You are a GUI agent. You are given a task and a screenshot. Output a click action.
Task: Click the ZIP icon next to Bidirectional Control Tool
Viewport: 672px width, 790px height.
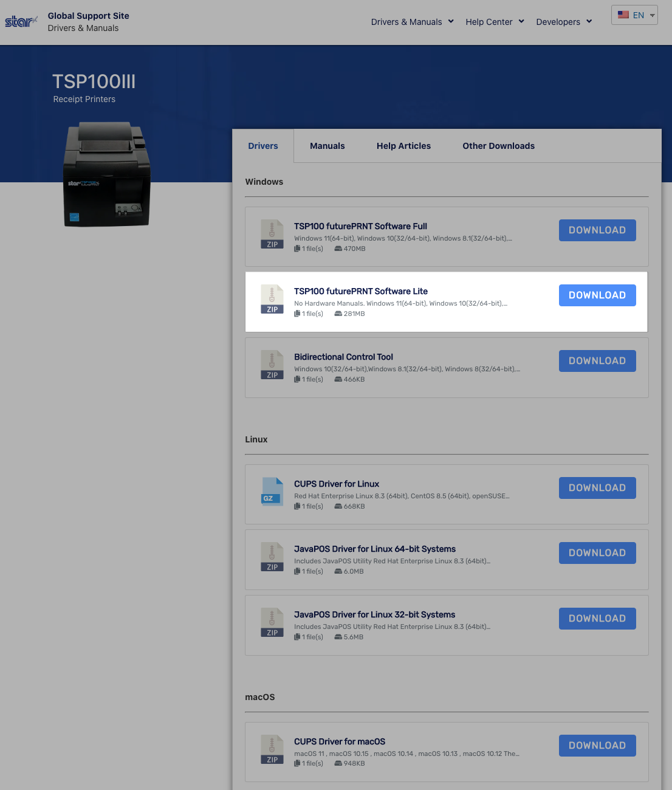point(272,365)
